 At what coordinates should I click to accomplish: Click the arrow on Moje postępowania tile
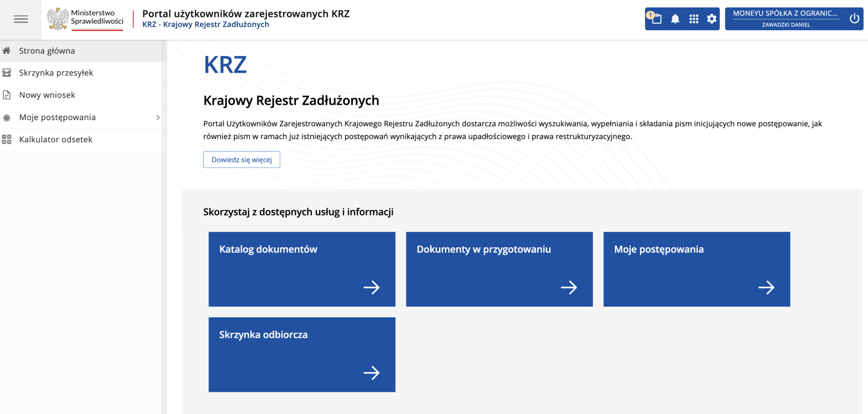[766, 288]
